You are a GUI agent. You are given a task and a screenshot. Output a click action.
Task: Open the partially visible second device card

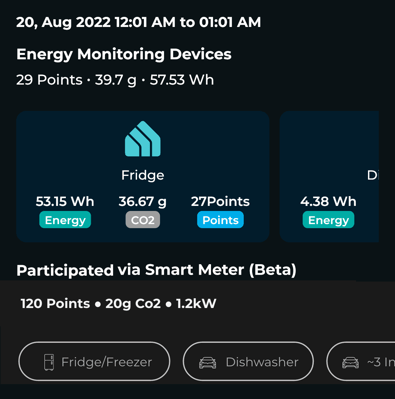point(329,177)
